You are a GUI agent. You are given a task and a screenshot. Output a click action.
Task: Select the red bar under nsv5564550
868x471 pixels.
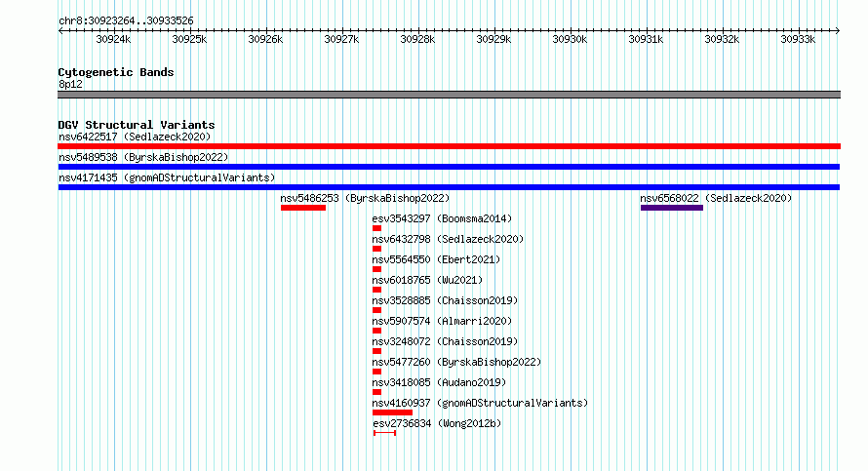pos(377,269)
